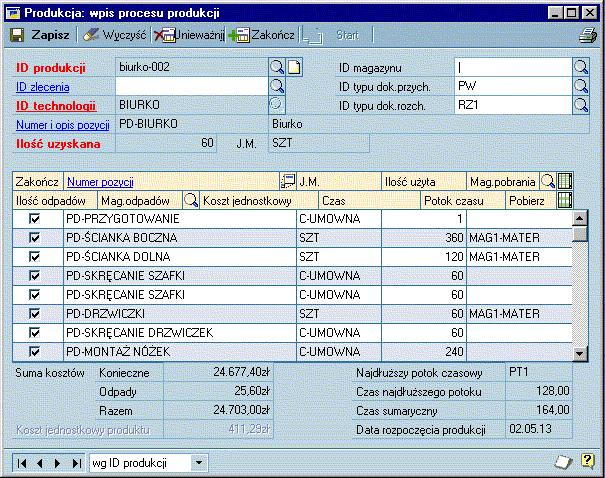The height and width of the screenshot is (478, 605).
Task: Go to last record navigation button
Action: [76, 463]
